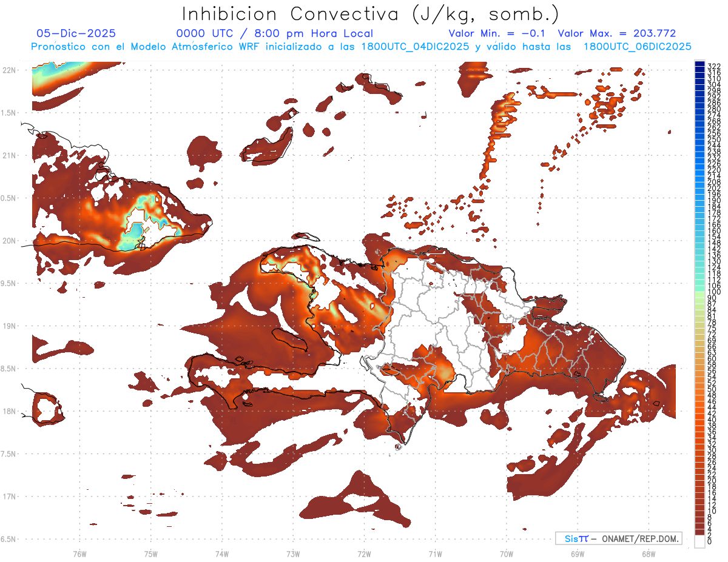Select the date label "05-Dic-2025"
This screenshot has height=562, width=728.
pos(76,33)
